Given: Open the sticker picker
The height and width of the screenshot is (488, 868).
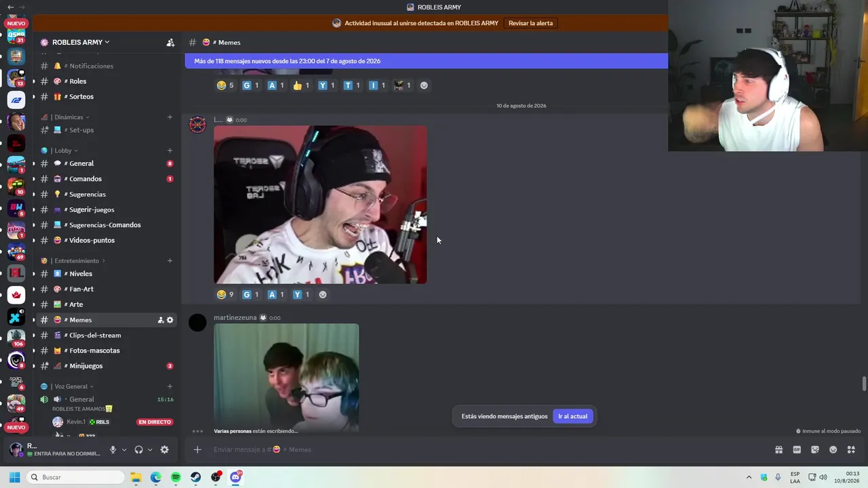Looking at the screenshot, I should (815, 449).
